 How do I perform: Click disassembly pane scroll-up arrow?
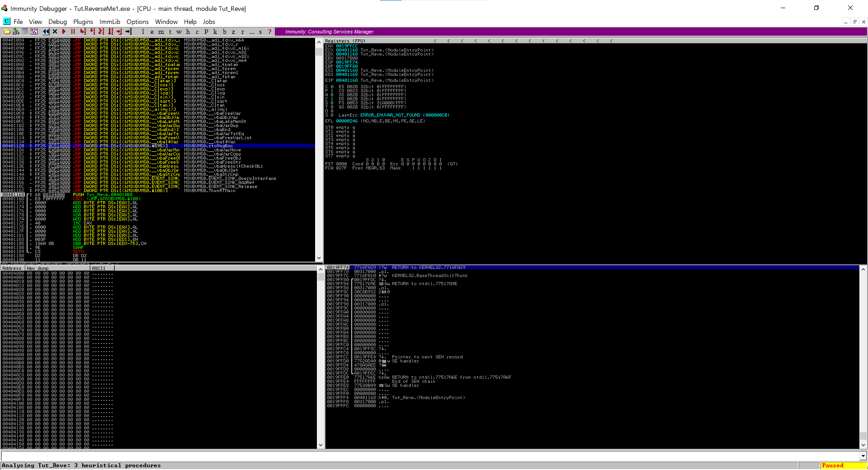319,41
